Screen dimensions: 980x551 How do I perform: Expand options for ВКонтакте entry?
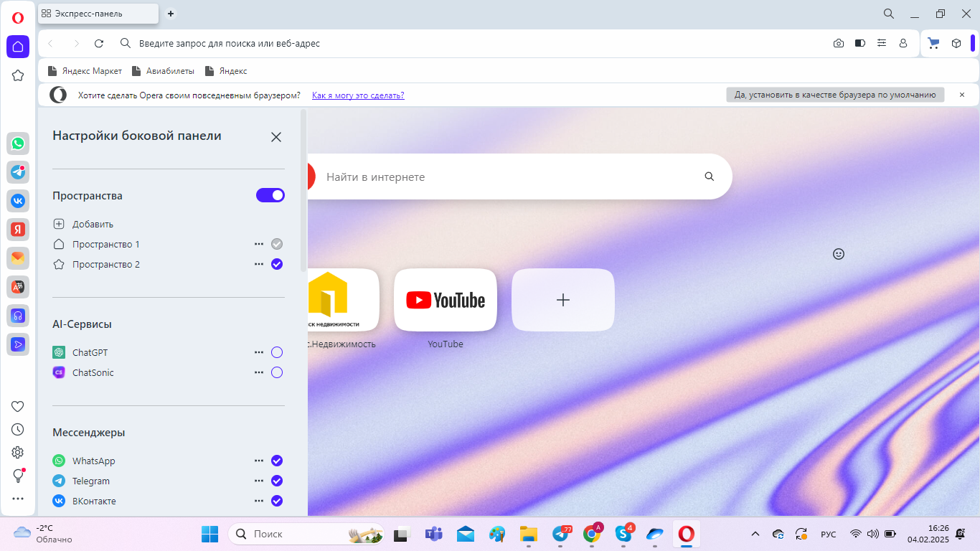(x=259, y=501)
